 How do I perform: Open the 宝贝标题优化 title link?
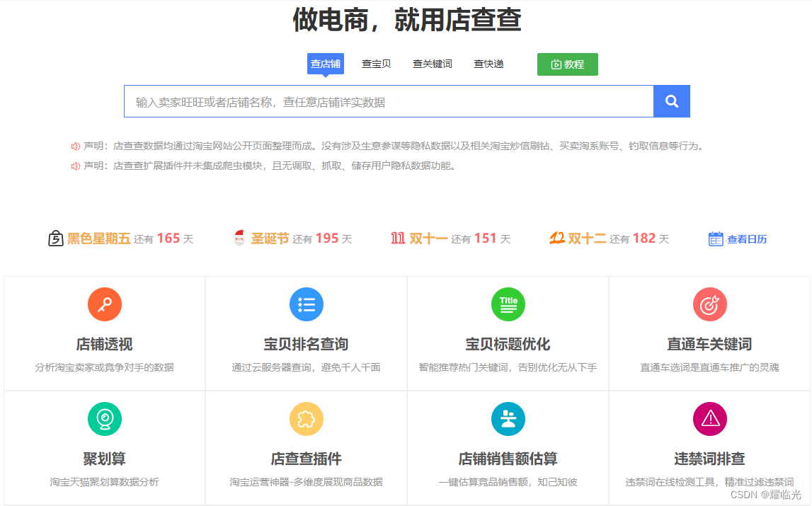[x=508, y=344]
